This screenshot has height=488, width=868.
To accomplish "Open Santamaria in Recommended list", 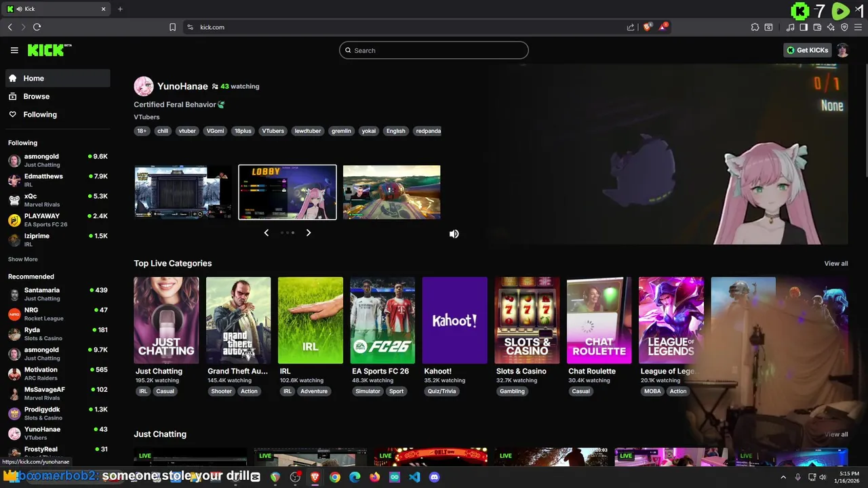I will (58, 294).
